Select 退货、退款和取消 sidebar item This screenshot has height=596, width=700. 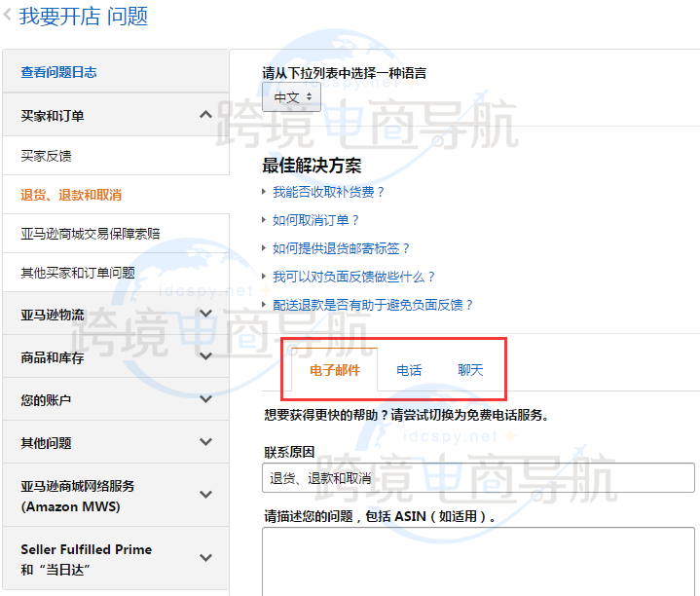click(71, 195)
